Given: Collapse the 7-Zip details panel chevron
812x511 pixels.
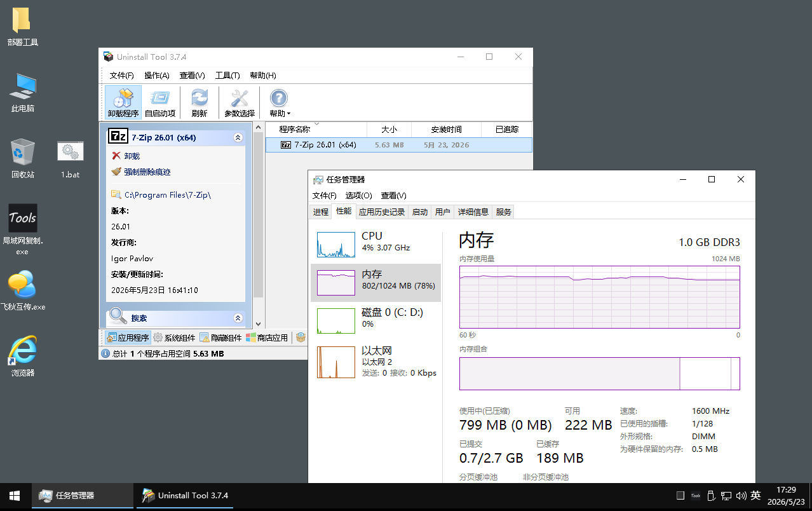Looking at the screenshot, I should pos(238,137).
